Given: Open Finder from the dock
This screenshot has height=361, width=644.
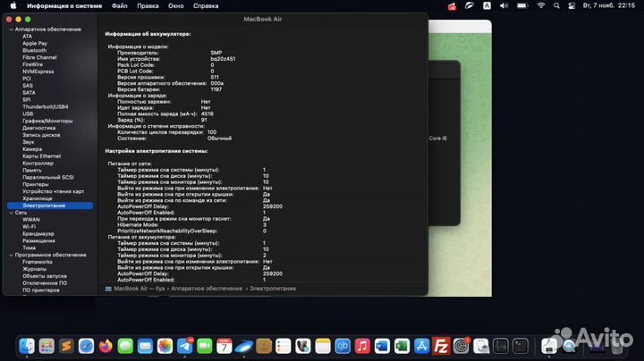Looking at the screenshot, I should pyautogui.click(x=26, y=345).
